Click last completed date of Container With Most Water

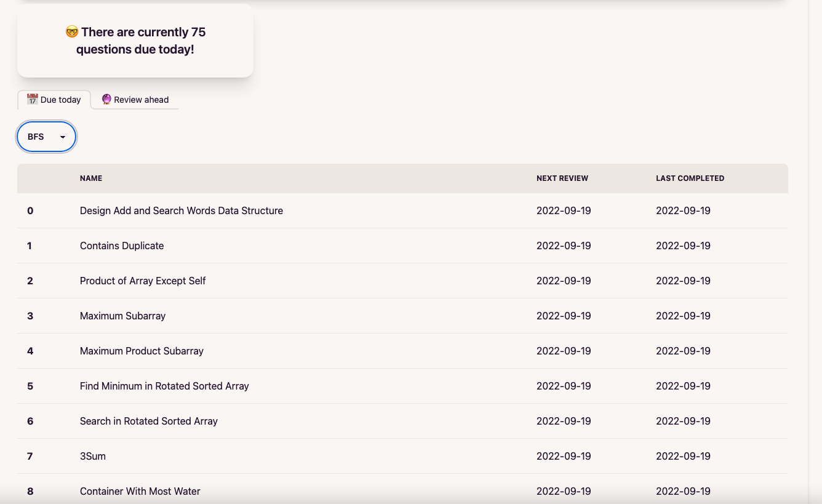pos(683,491)
